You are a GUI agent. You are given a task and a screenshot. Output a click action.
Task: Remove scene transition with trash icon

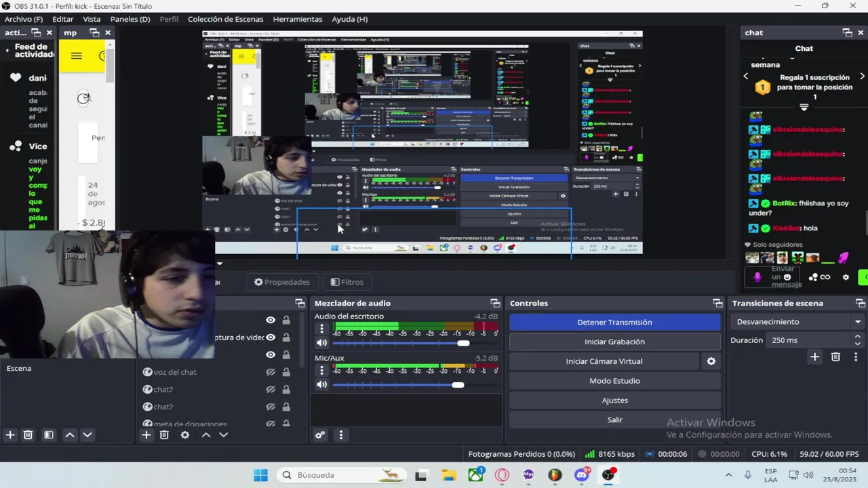[835, 357]
